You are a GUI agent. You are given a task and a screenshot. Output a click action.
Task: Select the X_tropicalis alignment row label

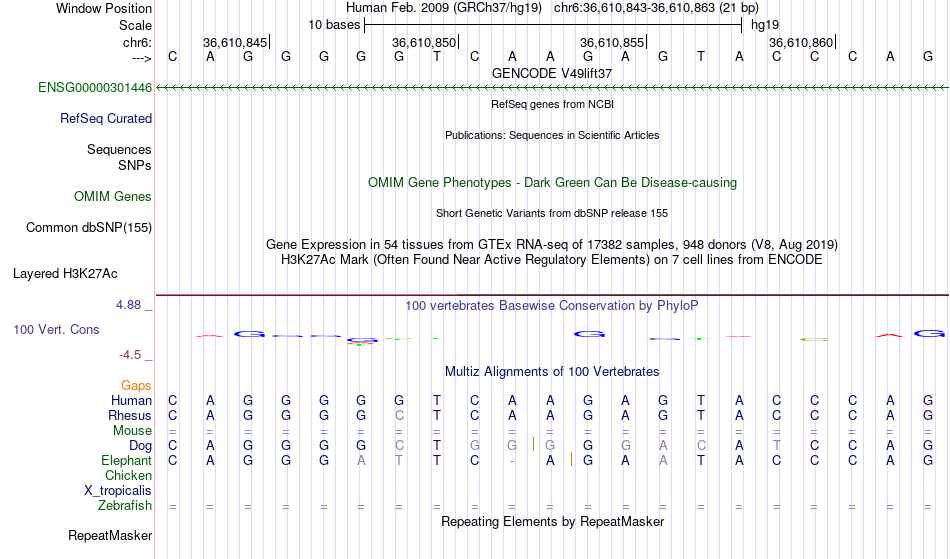pos(118,491)
